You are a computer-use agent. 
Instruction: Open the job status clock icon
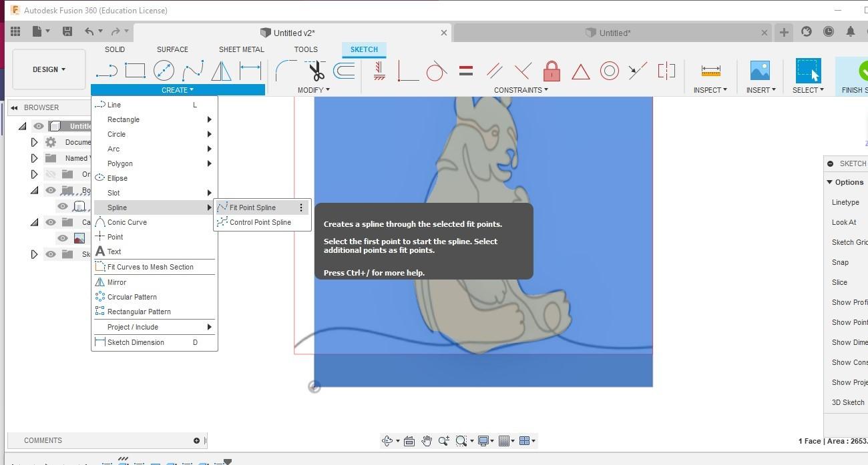(x=829, y=31)
